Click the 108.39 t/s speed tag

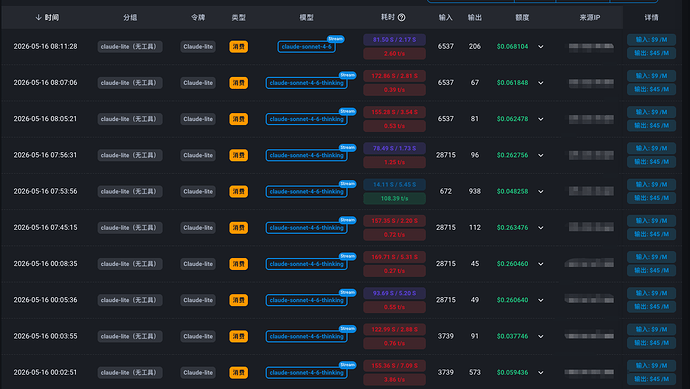click(x=394, y=198)
